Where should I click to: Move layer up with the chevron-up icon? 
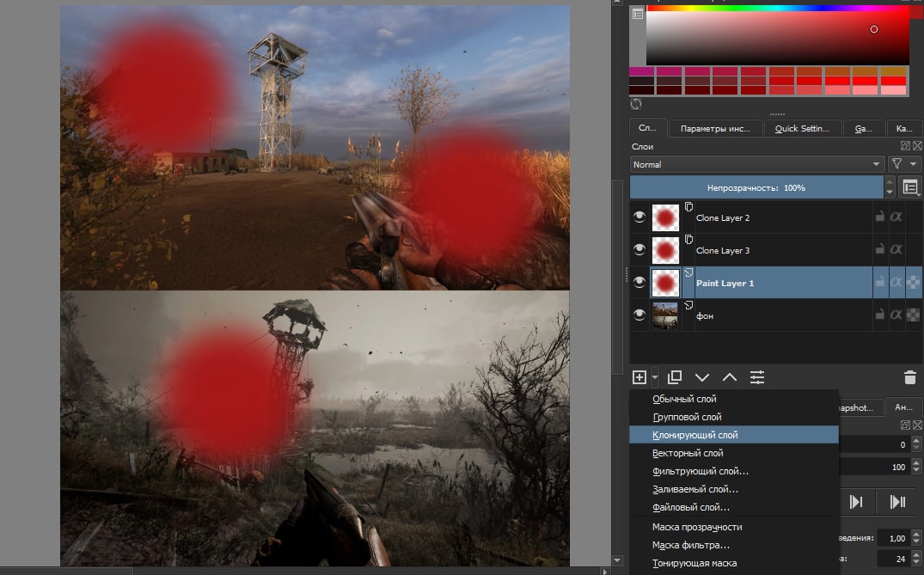pos(730,377)
